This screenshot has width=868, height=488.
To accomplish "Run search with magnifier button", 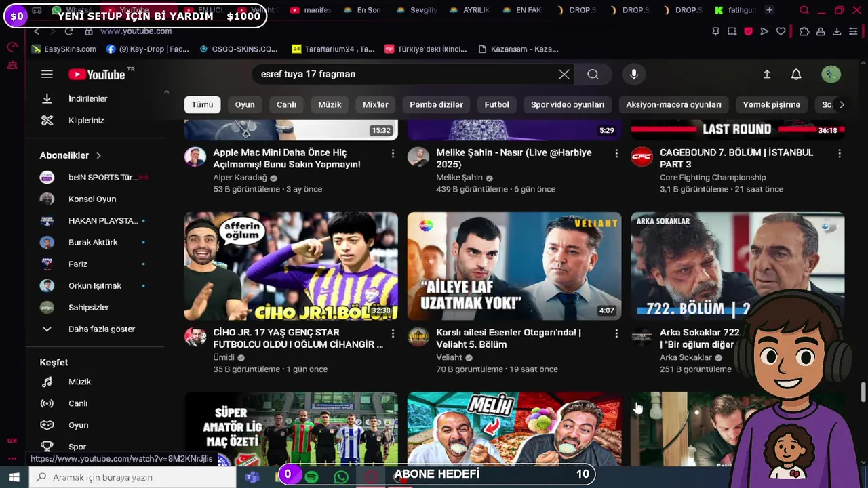I will pyautogui.click(x=593, y=74).
